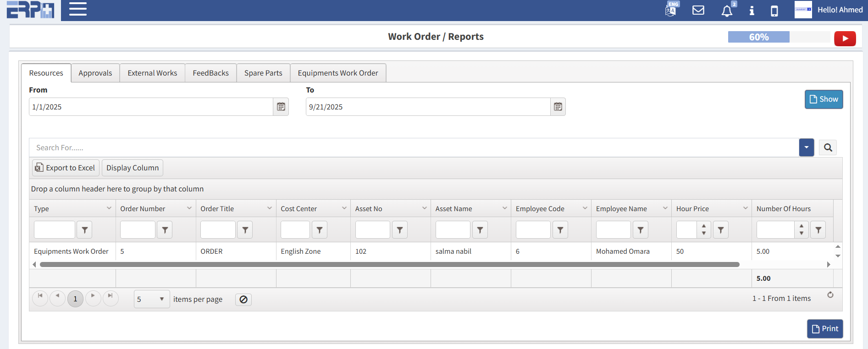Click the Export to Excel button
Image resolution: width=868 pixels, height=349 pixels.
[x=66, y=168]
